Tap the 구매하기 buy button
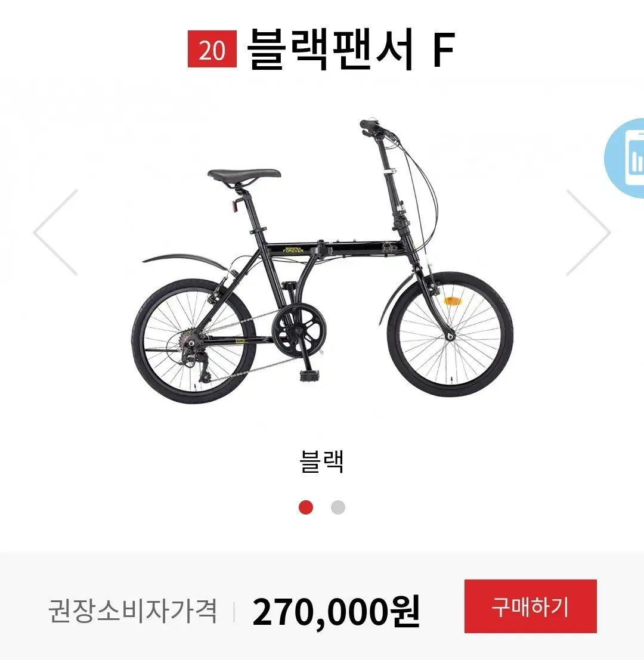 coord(530,606)
